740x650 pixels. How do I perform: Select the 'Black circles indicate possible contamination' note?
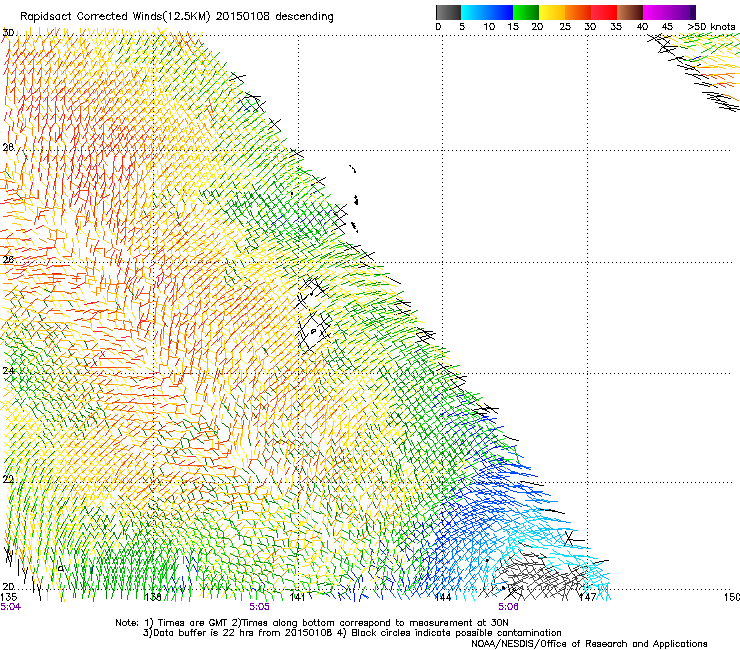click(x=456, y=633)
